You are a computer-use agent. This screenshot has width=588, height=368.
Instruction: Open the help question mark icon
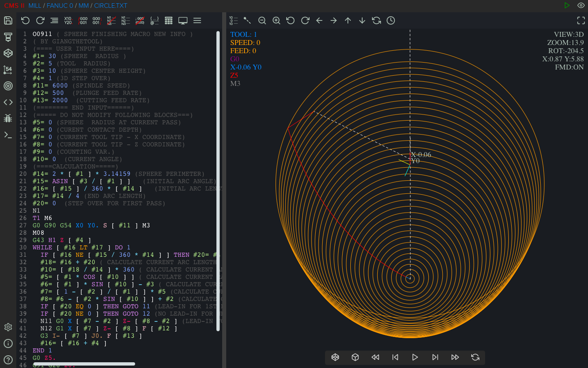pos(8,360)
